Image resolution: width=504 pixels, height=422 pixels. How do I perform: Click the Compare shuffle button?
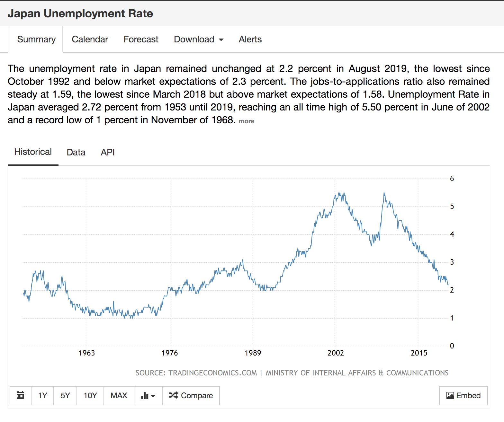(191, 395)
